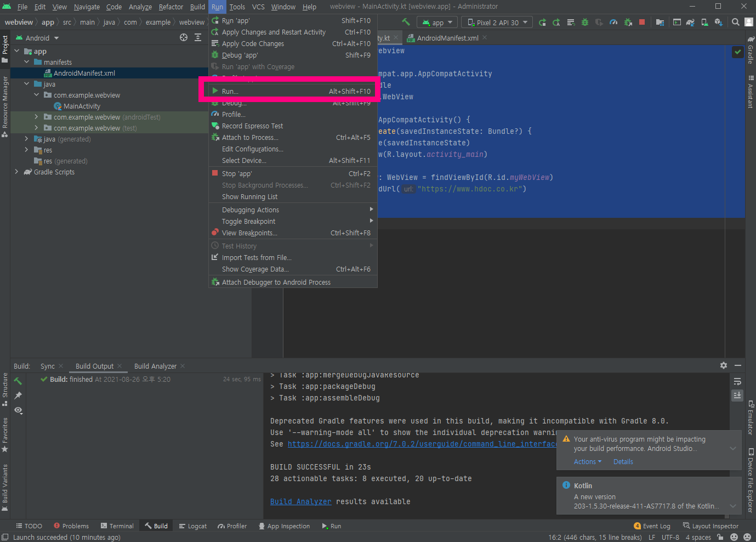Select Edit Configurations... menu entry

[x=293, y=149]
